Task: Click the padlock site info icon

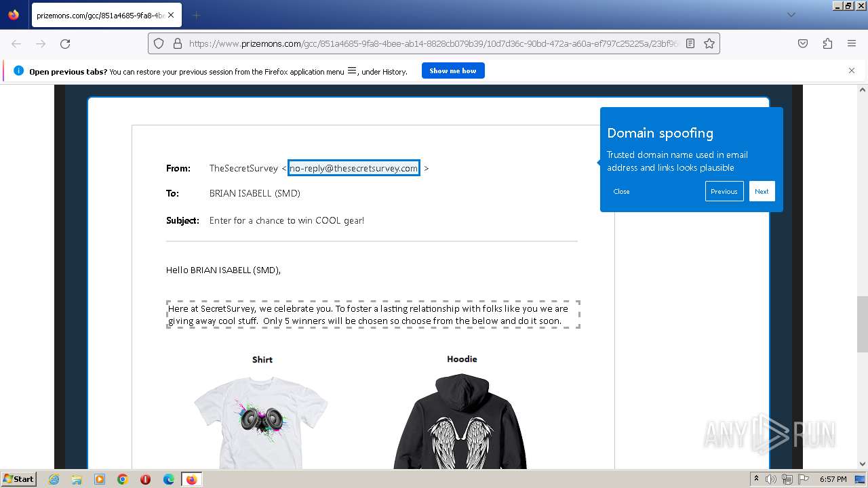Action: point(178,43)
